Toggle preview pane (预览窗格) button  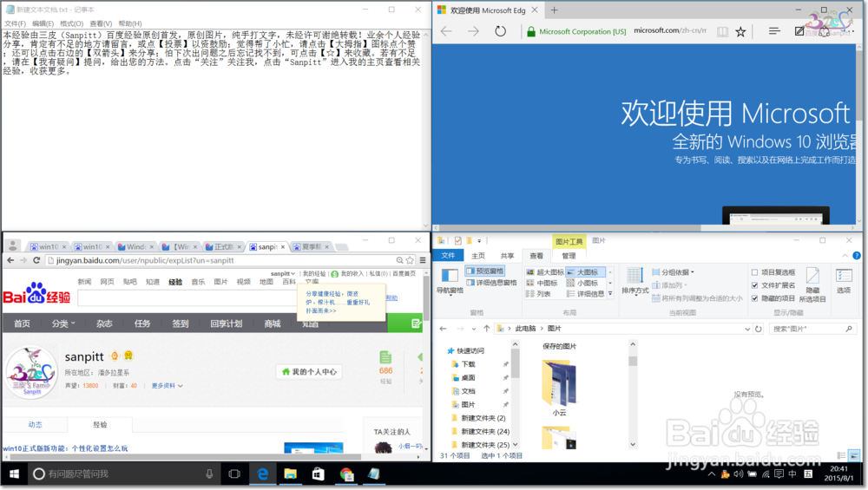click(x=485, y=271)
